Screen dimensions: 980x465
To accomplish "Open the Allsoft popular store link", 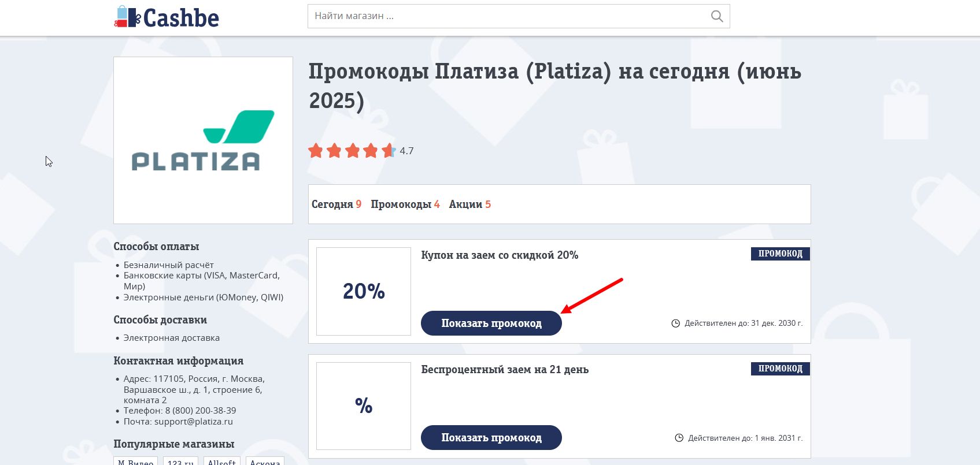I will [222, 462].
